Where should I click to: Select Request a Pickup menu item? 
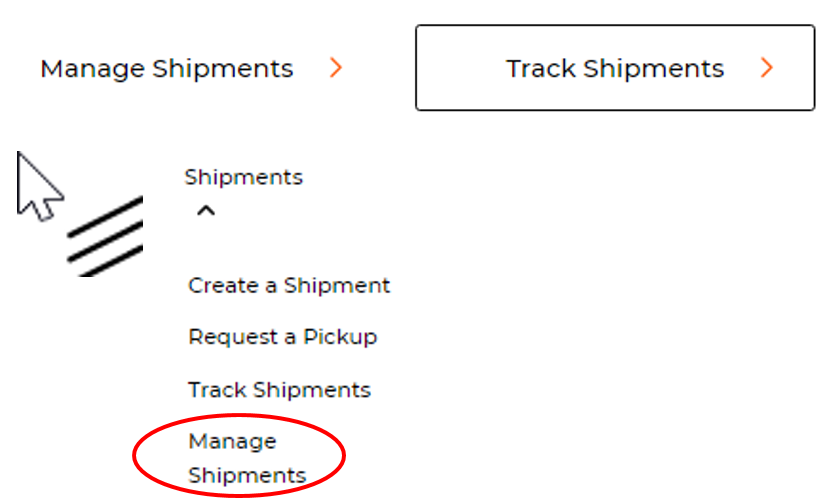(x=282, y=337)
